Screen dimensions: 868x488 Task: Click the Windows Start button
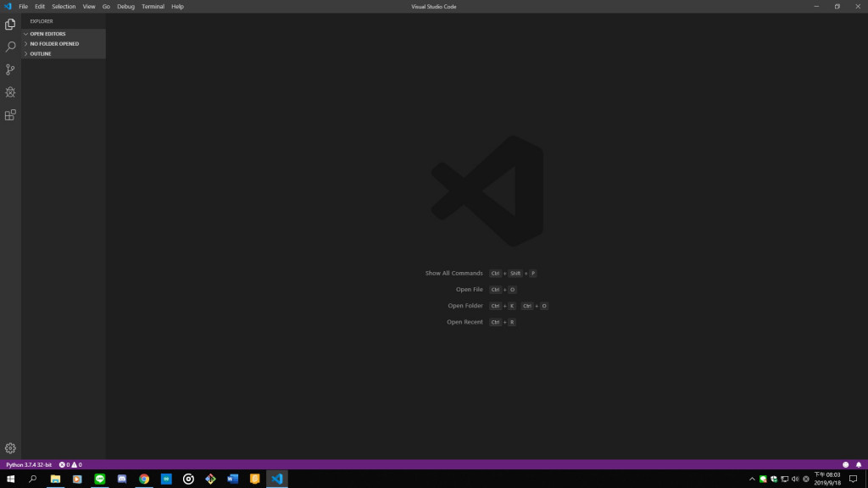(x=10, y=480)
